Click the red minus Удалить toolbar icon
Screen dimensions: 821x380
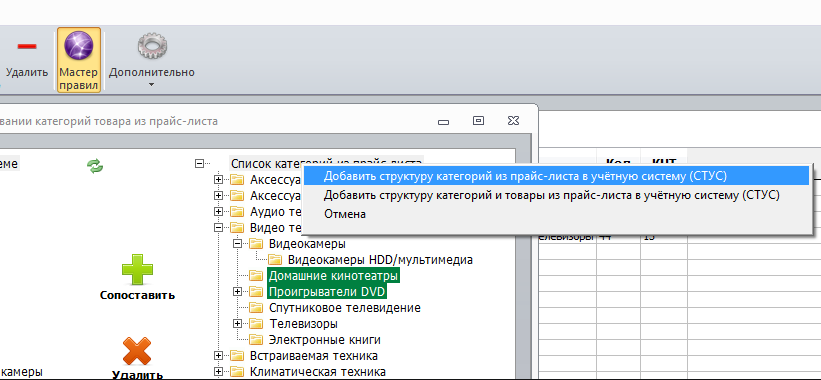tap(27, 46)
